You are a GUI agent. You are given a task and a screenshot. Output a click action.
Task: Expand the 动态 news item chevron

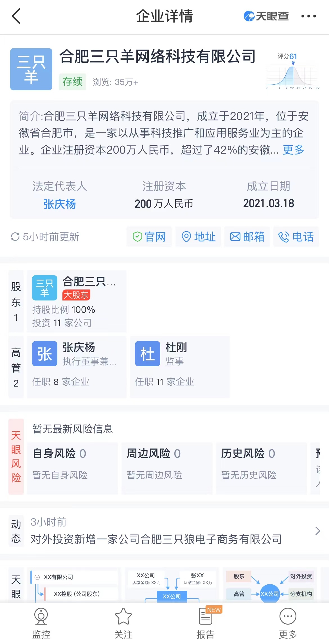coord(317,531)
